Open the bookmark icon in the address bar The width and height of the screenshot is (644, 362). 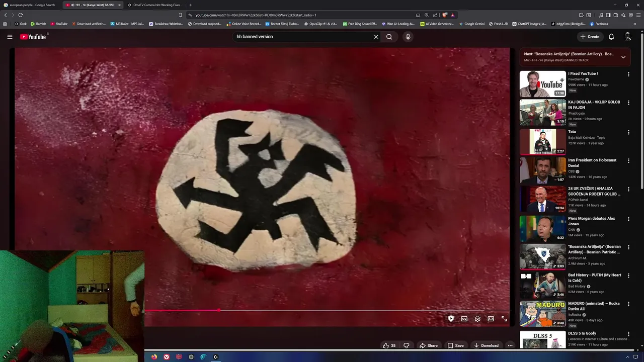(x=181, y=15)
